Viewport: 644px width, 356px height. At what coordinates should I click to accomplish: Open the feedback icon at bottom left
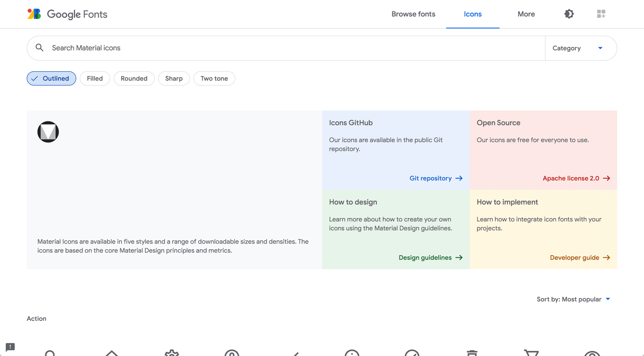click(x=10, y=347)
